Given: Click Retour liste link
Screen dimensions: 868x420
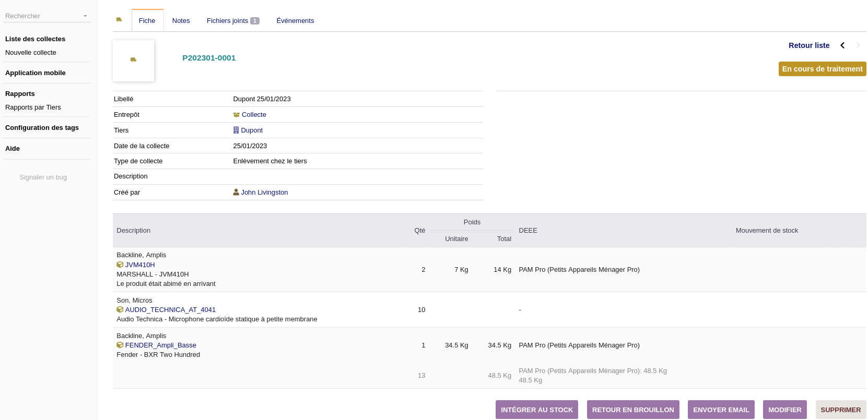Looking at the screenshot, I should click(x=809, y=45).
